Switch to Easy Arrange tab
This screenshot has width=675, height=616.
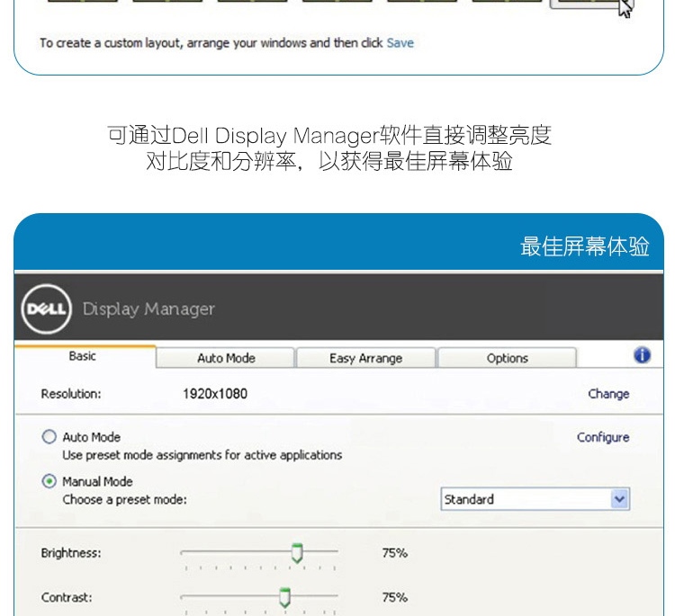pos(366,358)
